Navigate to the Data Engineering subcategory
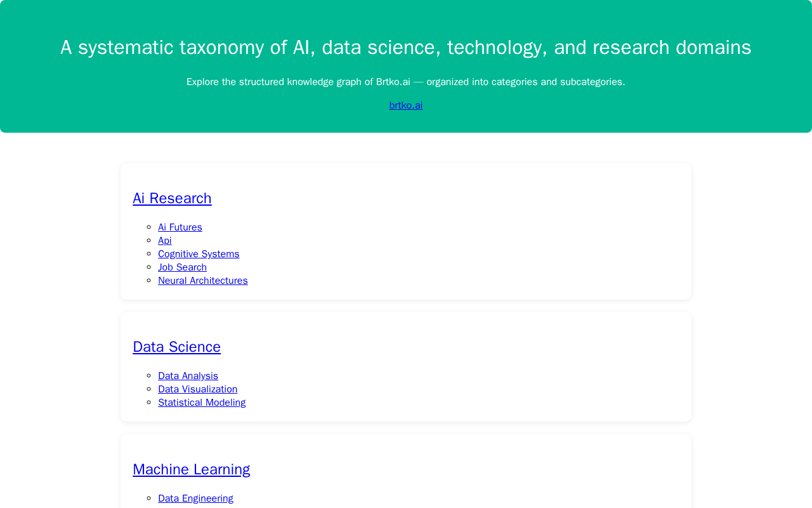Viewport: 812px width, 508px height. pyautogui.click(x=195, y=498)
